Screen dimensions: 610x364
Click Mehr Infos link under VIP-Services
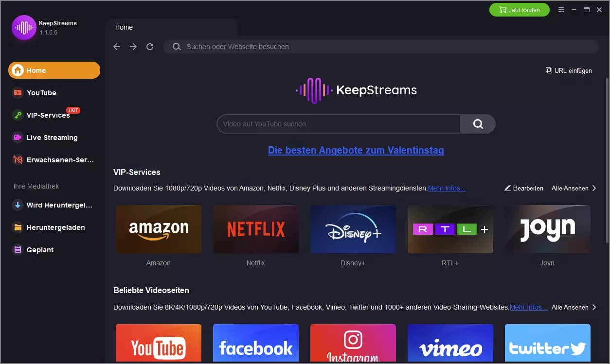coord(447,188)
